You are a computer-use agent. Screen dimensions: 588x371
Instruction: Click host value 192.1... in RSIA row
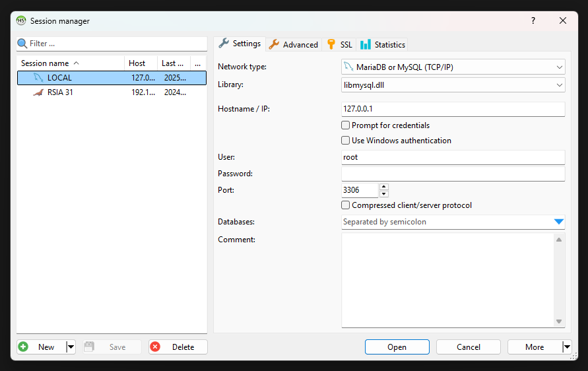click(143, 92)
